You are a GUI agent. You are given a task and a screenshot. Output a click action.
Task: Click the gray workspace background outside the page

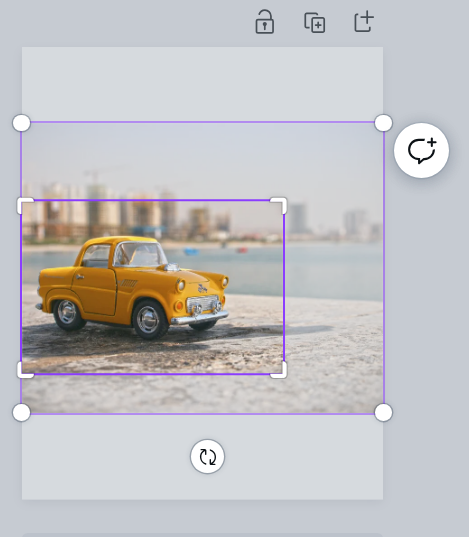pos(425,308)
